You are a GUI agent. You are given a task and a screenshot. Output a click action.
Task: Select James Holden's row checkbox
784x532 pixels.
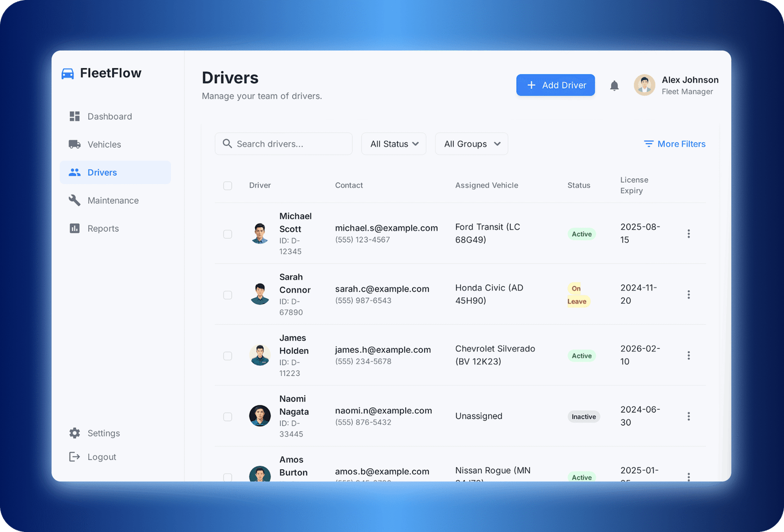click(x=227, y=356)
